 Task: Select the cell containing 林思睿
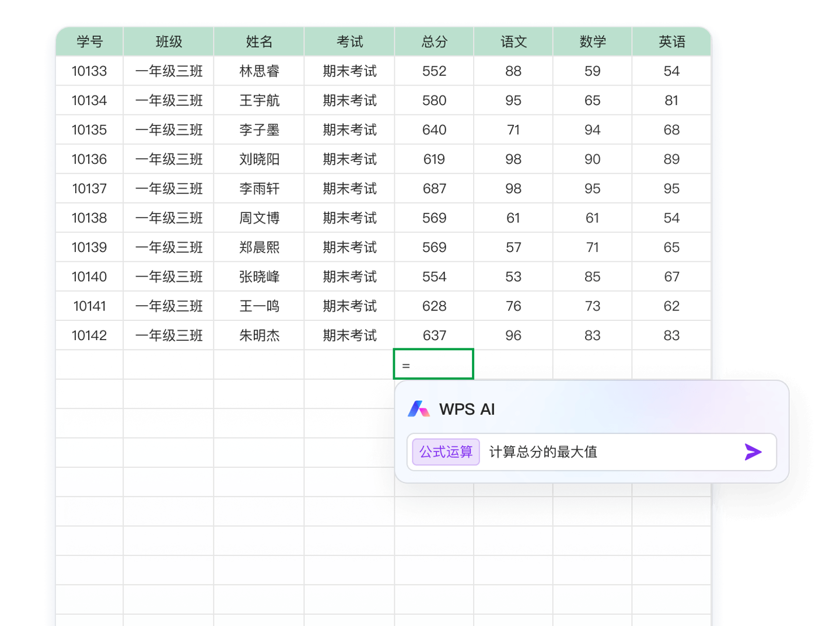pos(259,71)
